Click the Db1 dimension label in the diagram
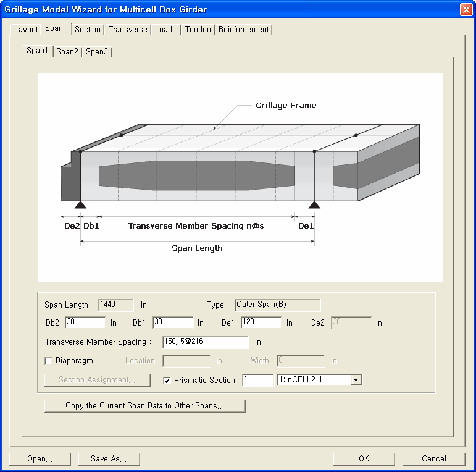Viewport: 476px width, 472px height. pyautogui.click(x=91, y=226)
